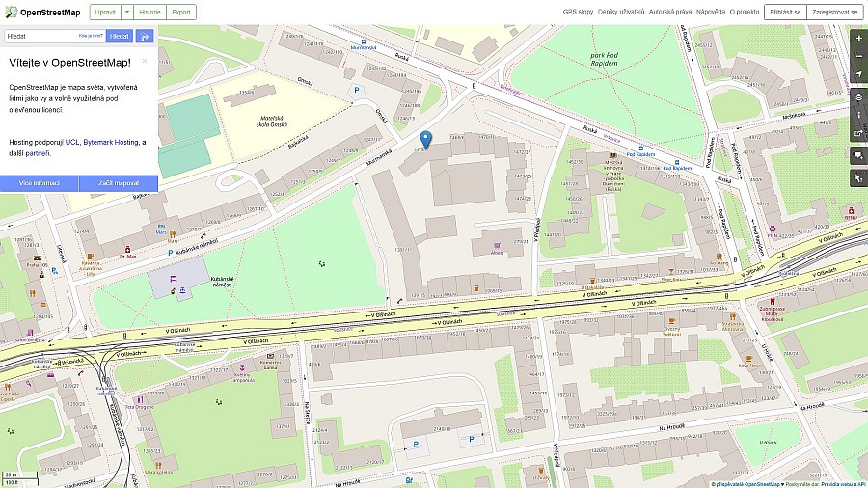Open the Bytemark Hosting link

click(x=111, y=142)
